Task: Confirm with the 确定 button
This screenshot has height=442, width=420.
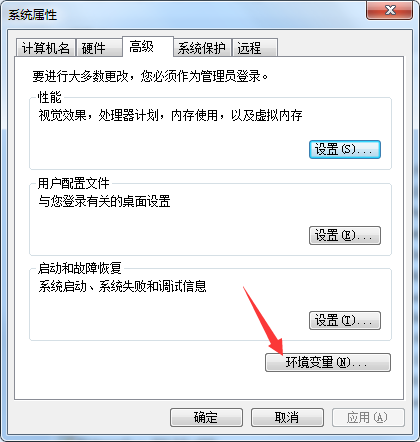Action: 206,417
